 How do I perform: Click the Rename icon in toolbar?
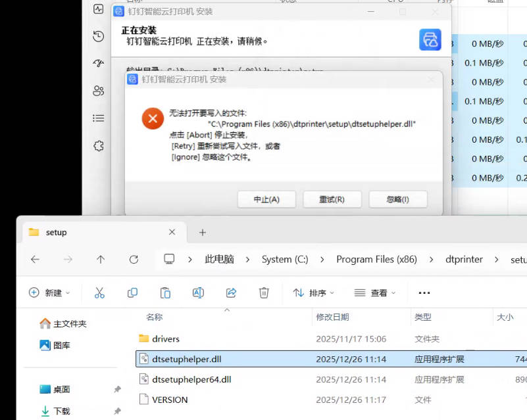(198, 292)
